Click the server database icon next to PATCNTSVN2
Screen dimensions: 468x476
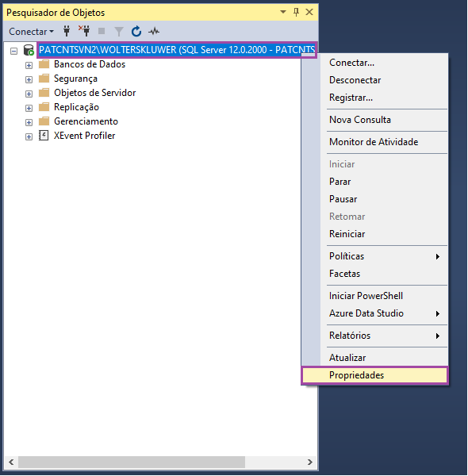(x=29, y=50)
